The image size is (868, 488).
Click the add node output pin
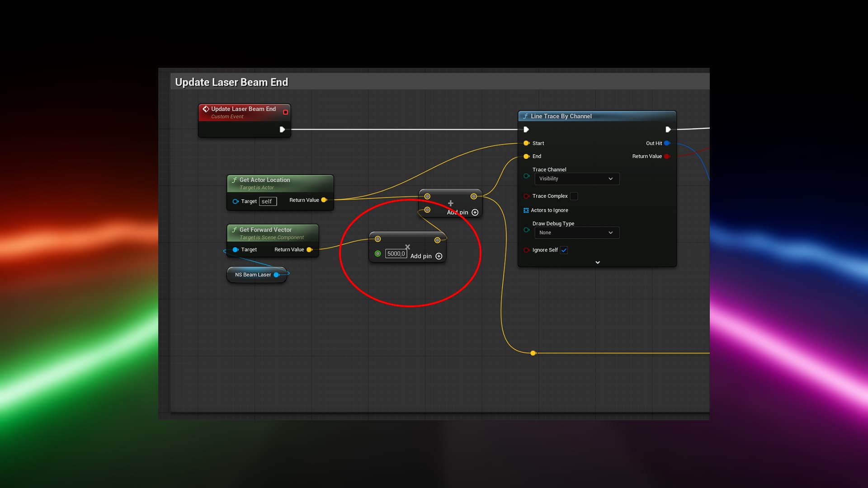(x=473, y=197)
